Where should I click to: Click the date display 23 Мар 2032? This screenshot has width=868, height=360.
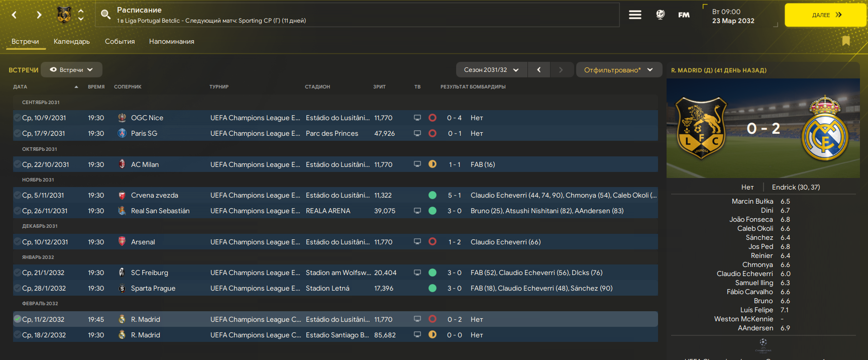(733, 21)
